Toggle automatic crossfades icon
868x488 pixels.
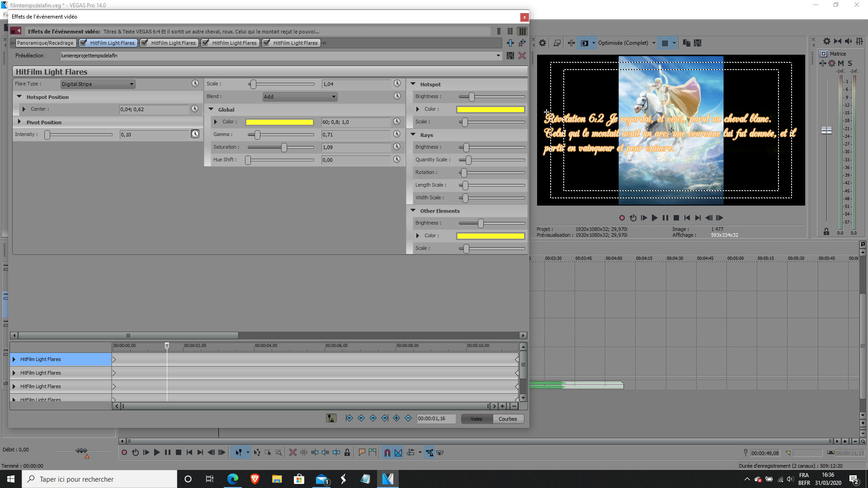click(x=398, y=452)
